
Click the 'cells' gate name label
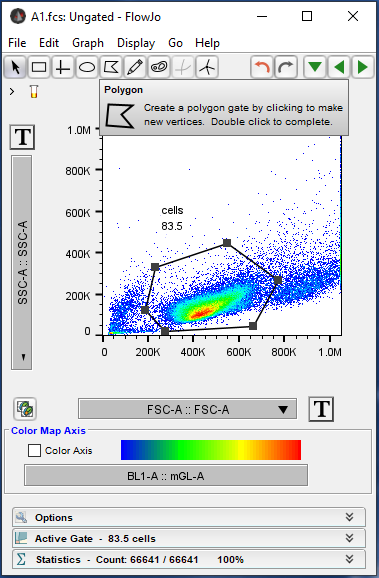tap(172, 210)
